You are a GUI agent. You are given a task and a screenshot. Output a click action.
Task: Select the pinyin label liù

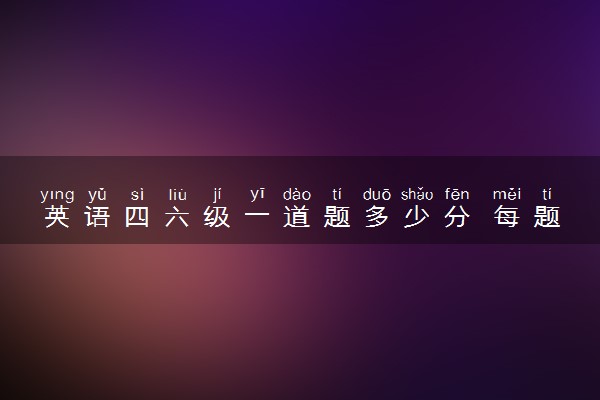(178, 195)
